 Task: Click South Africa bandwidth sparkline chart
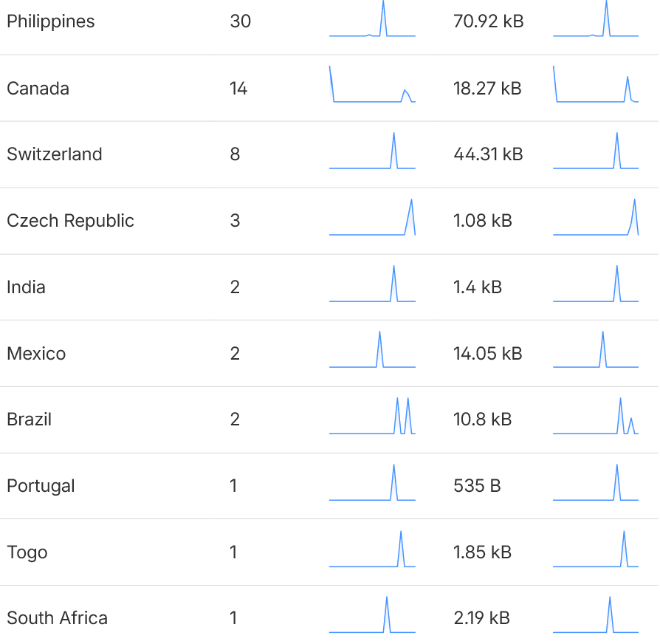[x=596, y=614]
